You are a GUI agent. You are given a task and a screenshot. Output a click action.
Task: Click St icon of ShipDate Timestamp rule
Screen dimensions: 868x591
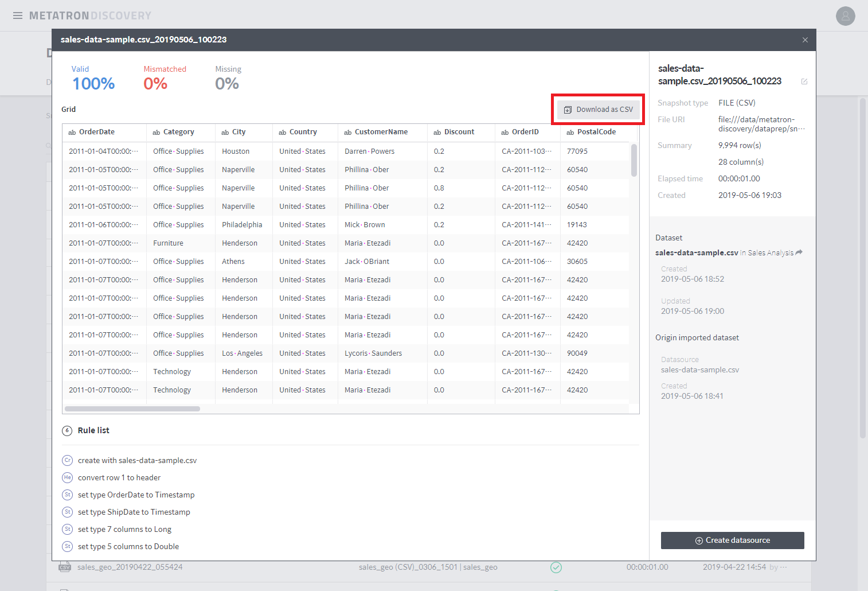tap(68, 512)
